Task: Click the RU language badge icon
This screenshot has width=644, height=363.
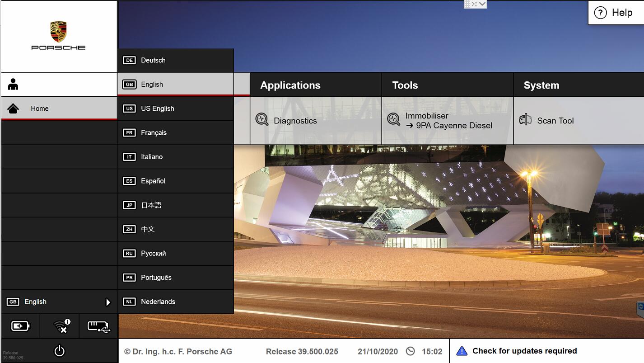Action: [x=129, y=254]
